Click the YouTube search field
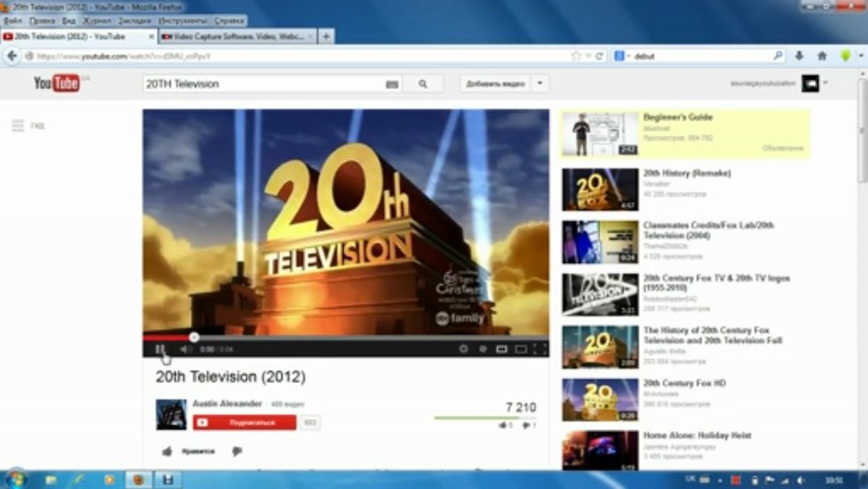This screenshot has width=868, height=489. (271, 84)
